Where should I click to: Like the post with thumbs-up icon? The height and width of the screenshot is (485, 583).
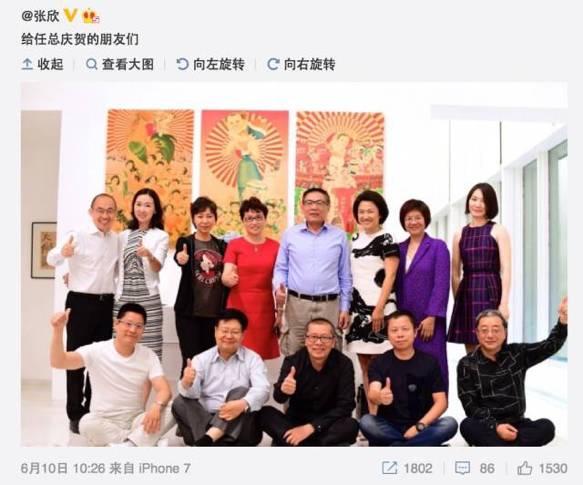(525, 468)
